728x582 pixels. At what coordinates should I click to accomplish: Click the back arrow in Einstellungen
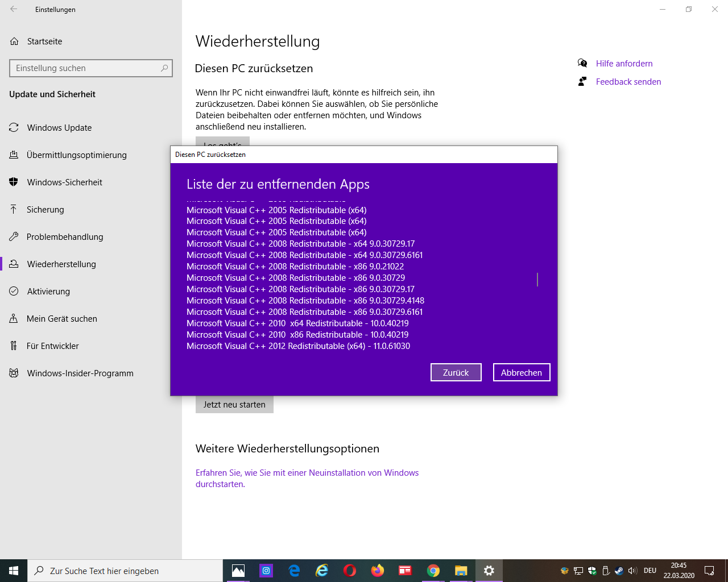click(x=14, y=9)
